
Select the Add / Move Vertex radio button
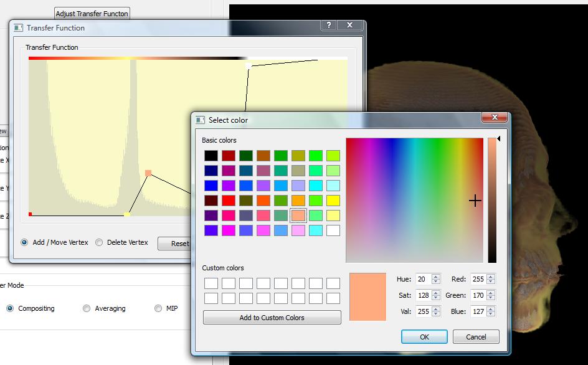[25, 242]
